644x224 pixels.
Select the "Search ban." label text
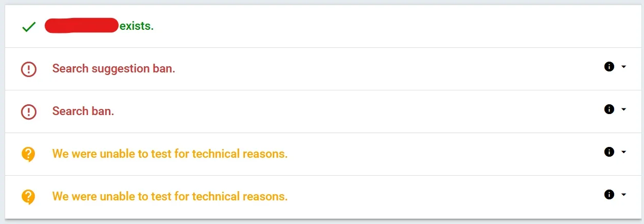(83, 111)
